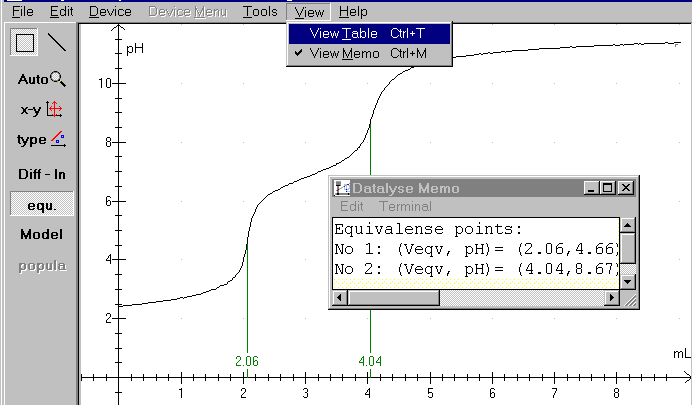
Task: Click the Model button
Action: (41, 234)
